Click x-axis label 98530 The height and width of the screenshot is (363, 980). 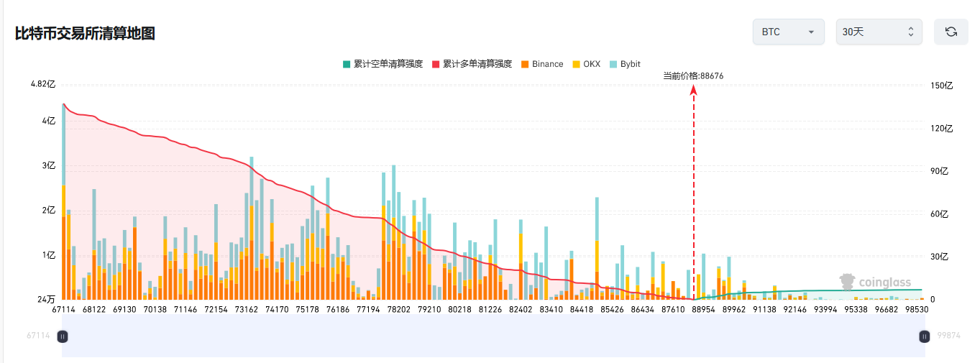tap(916, 310)
